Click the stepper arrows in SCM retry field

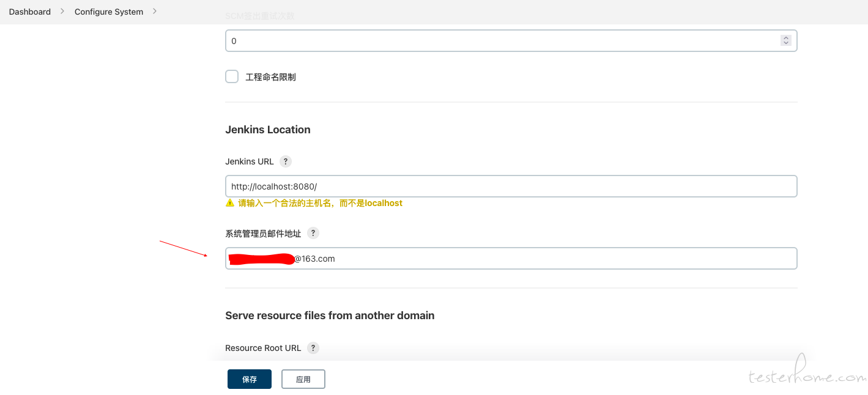(786, 40)
